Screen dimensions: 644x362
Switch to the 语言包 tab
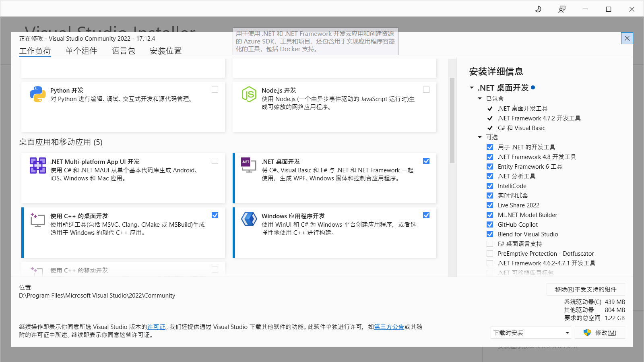123,51
